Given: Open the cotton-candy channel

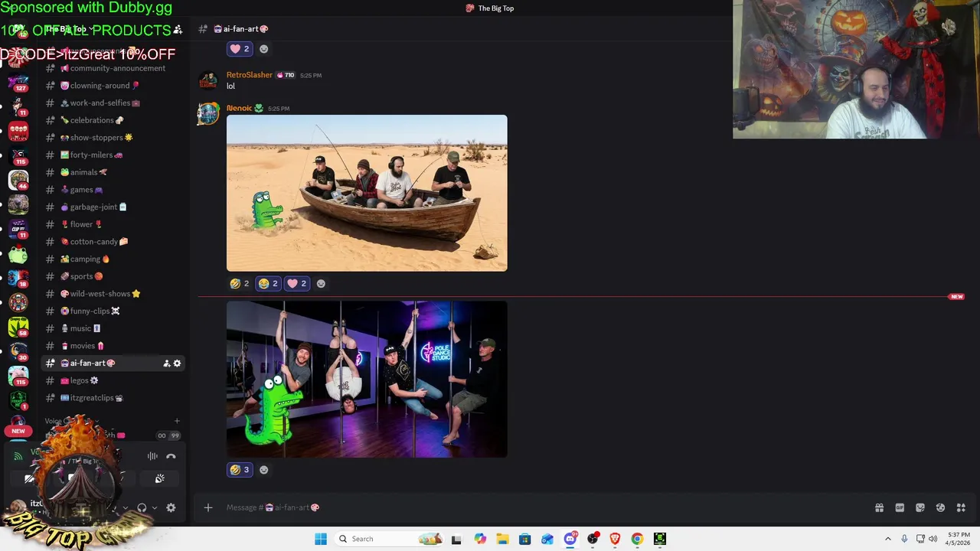Looking at the screenshot, I should pyautogui.click(x=113, y=242).
